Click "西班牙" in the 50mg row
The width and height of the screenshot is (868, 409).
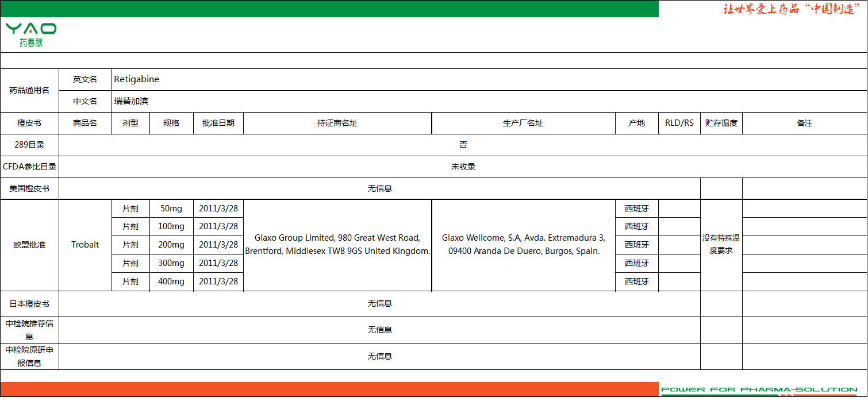[637, 209]
